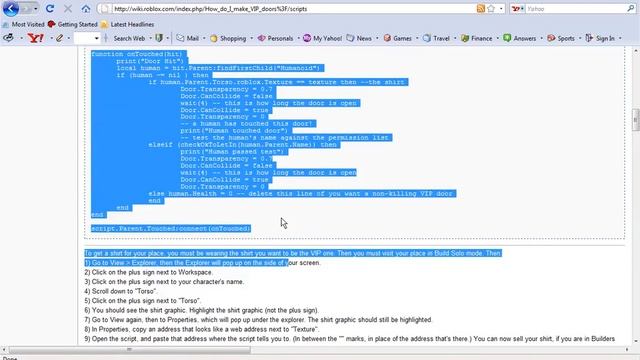The width and height of the screenshot is (640, 360).
Task: Reload the page with the Refresh icon
Action: click(50, 9)
